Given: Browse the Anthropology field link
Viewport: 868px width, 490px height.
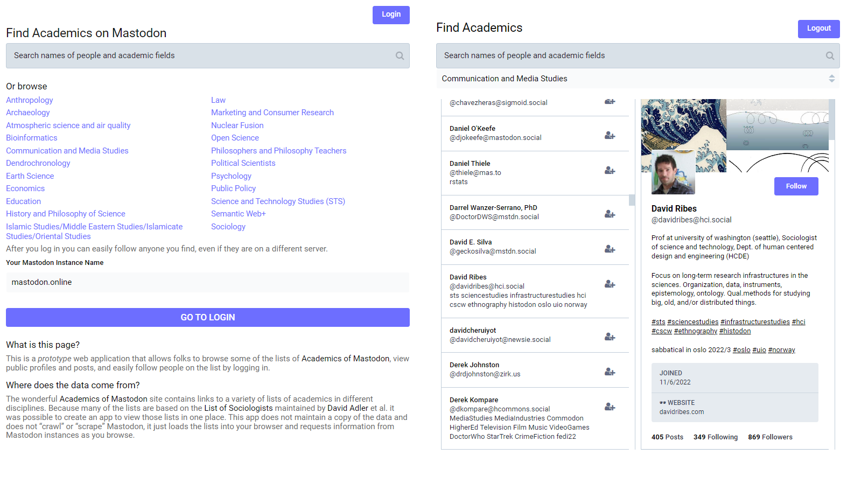Looking at the screenshot, I should pyautogui.click(x=30, y=100).
